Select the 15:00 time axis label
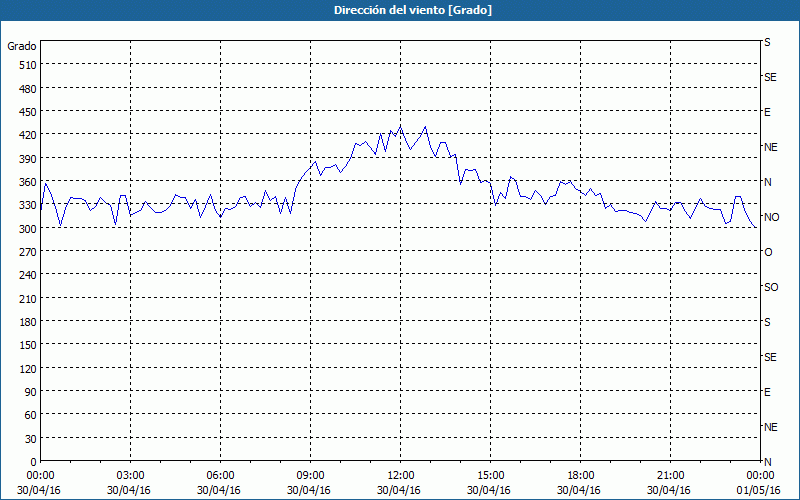Image resolution: width=800 pixels, height=500 pixels. [x=491, y=476]
